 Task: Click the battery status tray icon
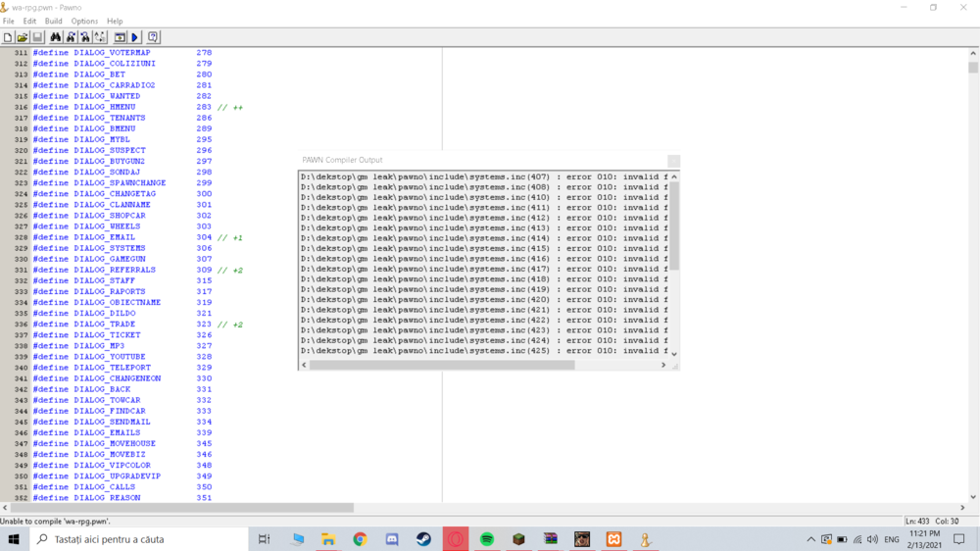point(842,539)
